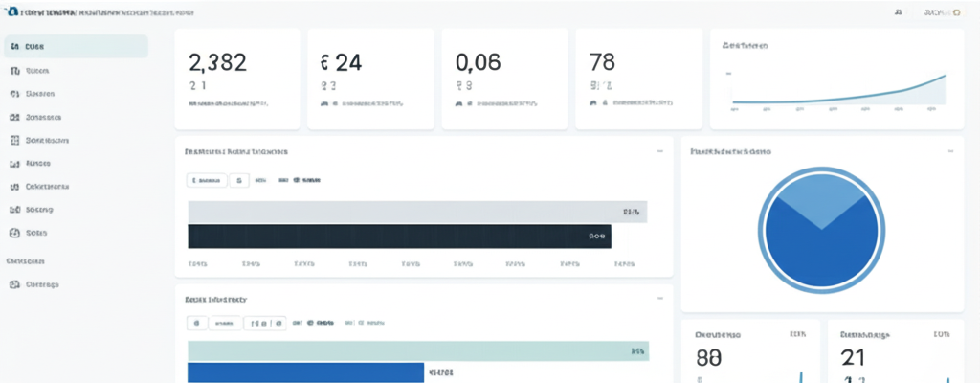Click the blue logo icon in header
Screen dimensions: 980x383
13,12
